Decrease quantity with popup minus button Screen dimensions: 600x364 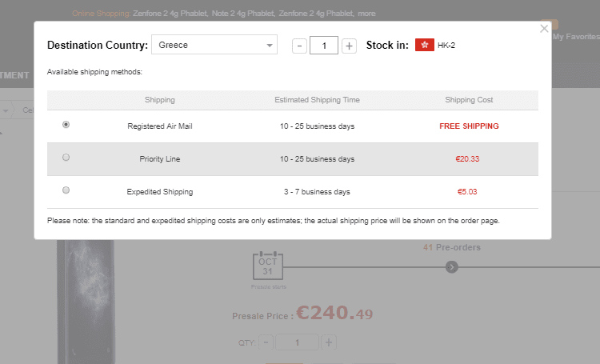coord(299,46)
